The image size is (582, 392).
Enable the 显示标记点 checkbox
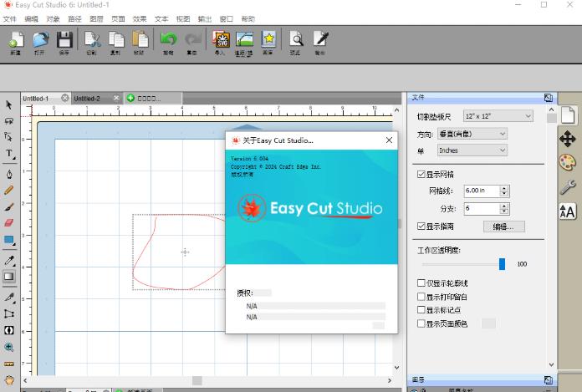tap(421, 309)
